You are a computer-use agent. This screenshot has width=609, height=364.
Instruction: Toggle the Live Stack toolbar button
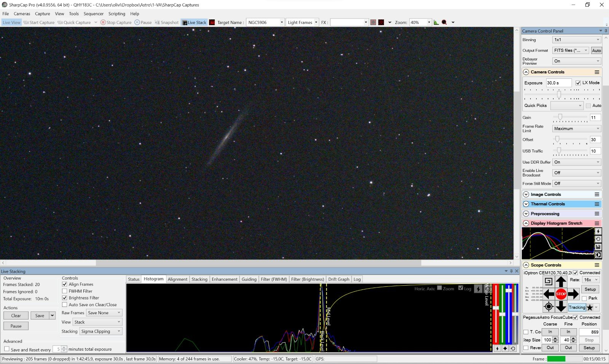click(x=194, y=22)
